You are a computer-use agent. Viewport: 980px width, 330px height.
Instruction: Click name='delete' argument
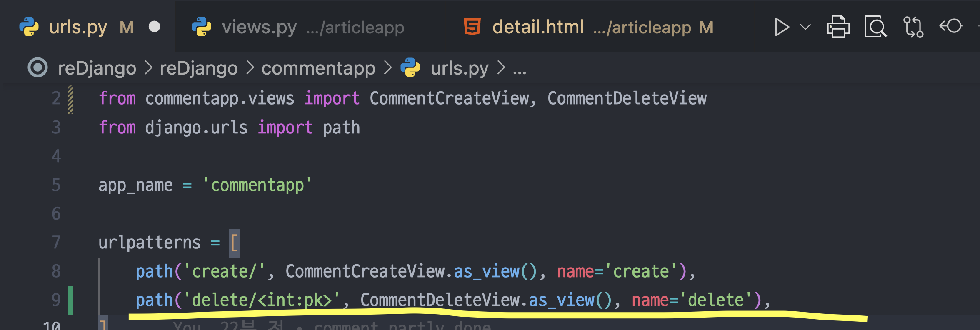pos(693,300)
